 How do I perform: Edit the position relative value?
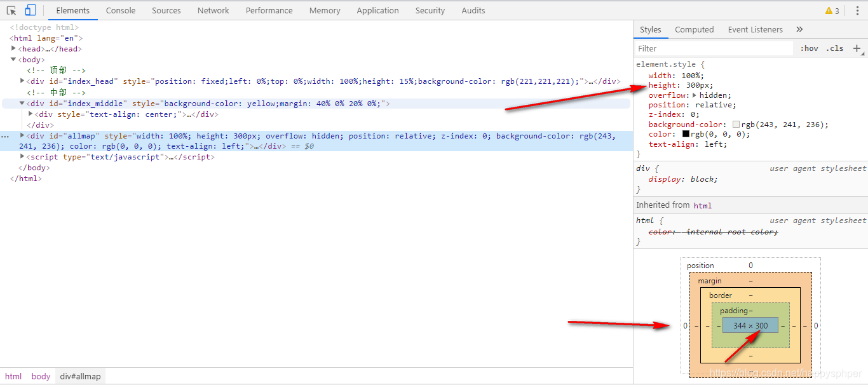click(714, 105)
